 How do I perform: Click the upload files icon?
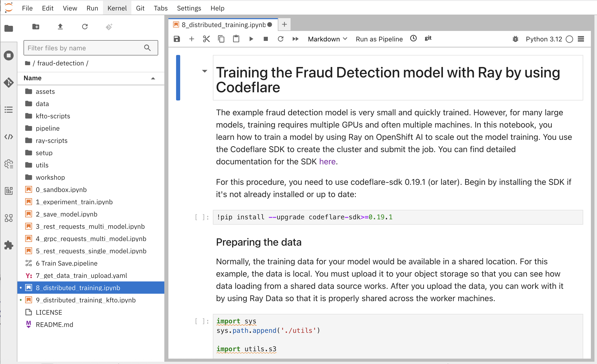click(x=60, y=27)
